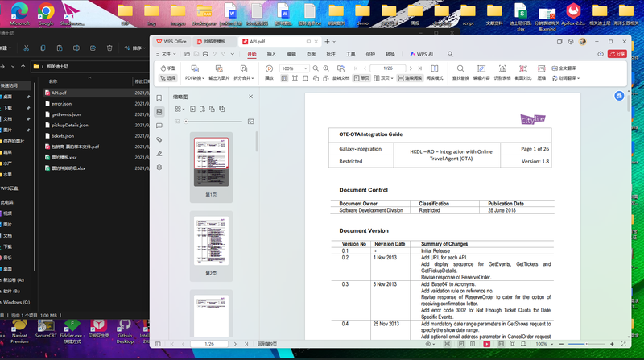This screenshot has width=644, height=360.
Task: Open the 插入 ribbon tab
Action: (271, 54)
